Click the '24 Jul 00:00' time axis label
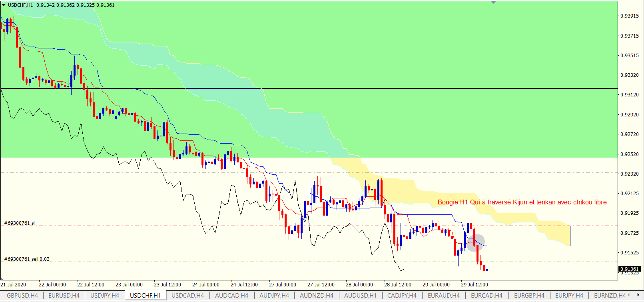The height and width of the screenshot is (302, 644). tap(206, 285)
